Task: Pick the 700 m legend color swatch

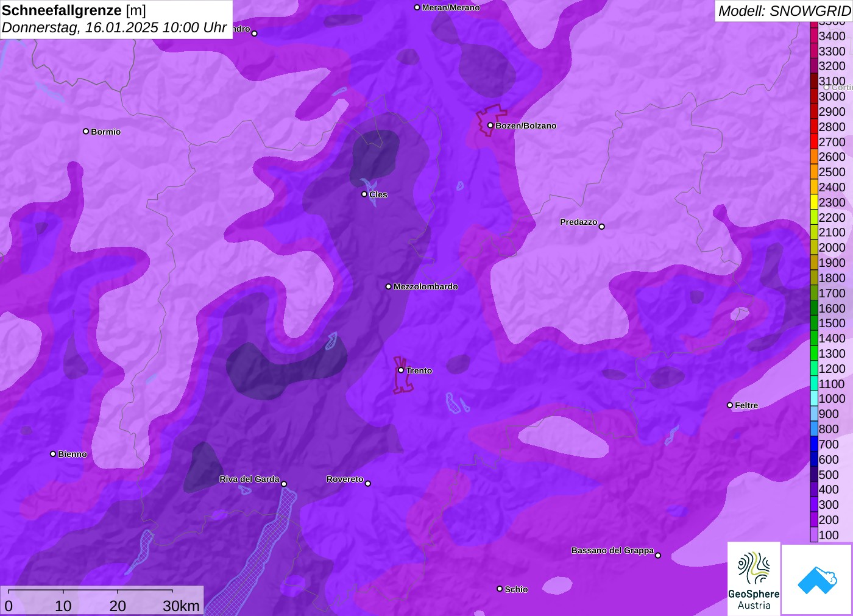Action: point(814,444)
